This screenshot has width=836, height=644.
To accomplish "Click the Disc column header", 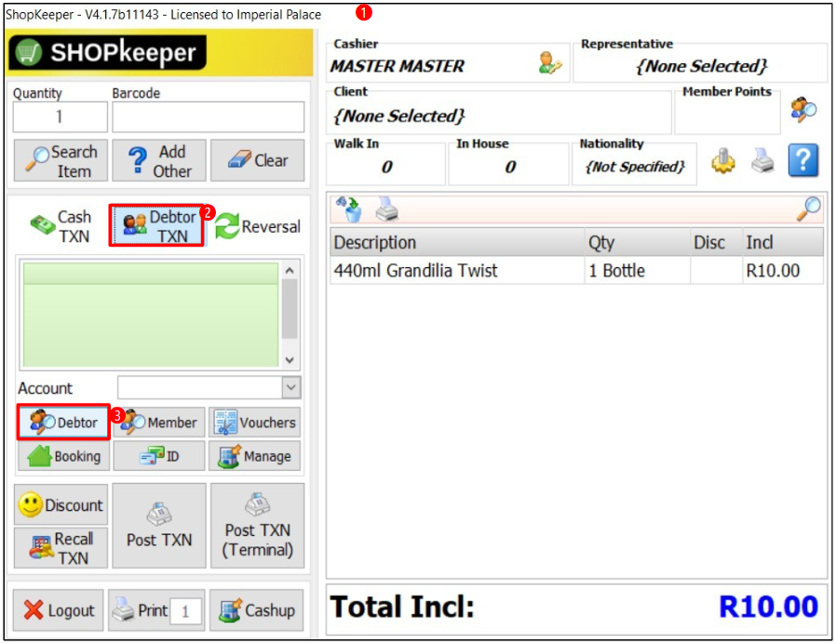I will 716,243.
